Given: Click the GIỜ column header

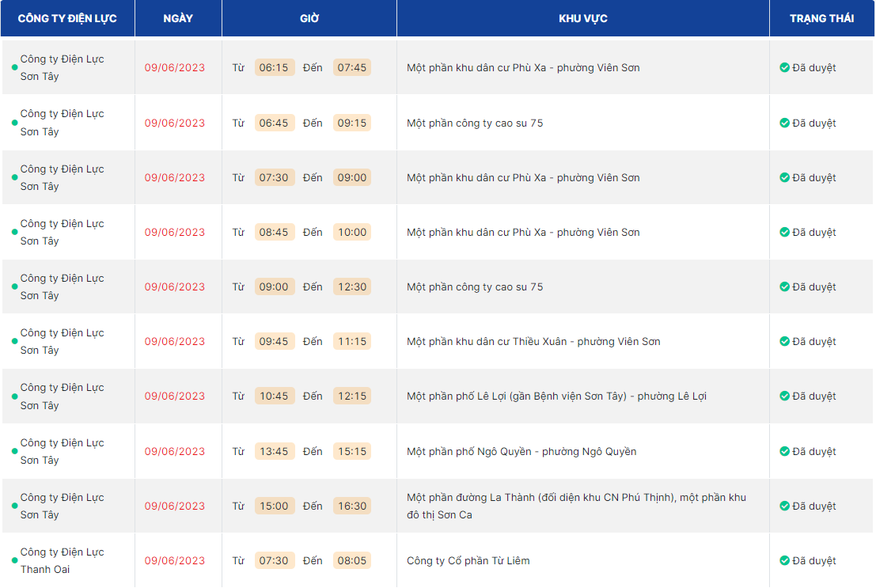Looking at the screenshot, I should tap(309, 18).
